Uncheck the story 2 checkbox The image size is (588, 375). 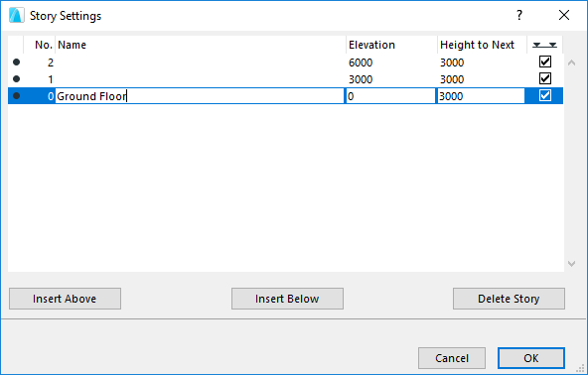(x=545, y=62)
